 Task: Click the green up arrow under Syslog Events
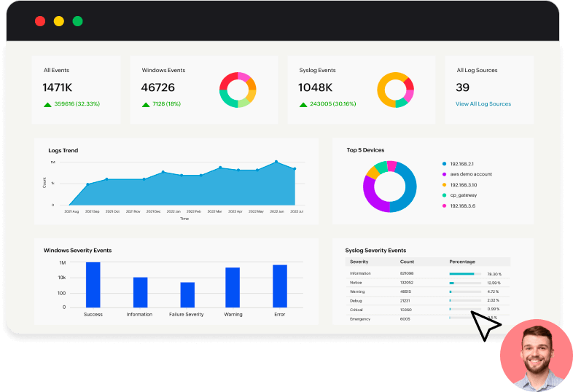click(x=303, y=104)
